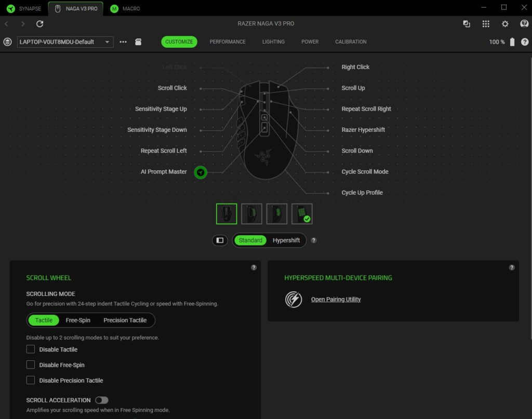Click the profile layers icon
The image size is (532, 419).
pos(7,42)
